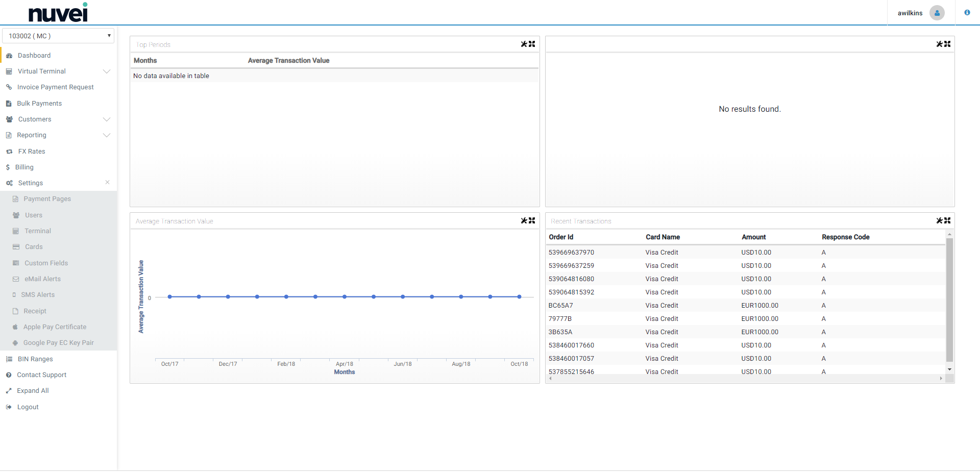980x474 pixels.
Task: Click the FX Rates exchange icon
Action: click(x=9, y=152)
